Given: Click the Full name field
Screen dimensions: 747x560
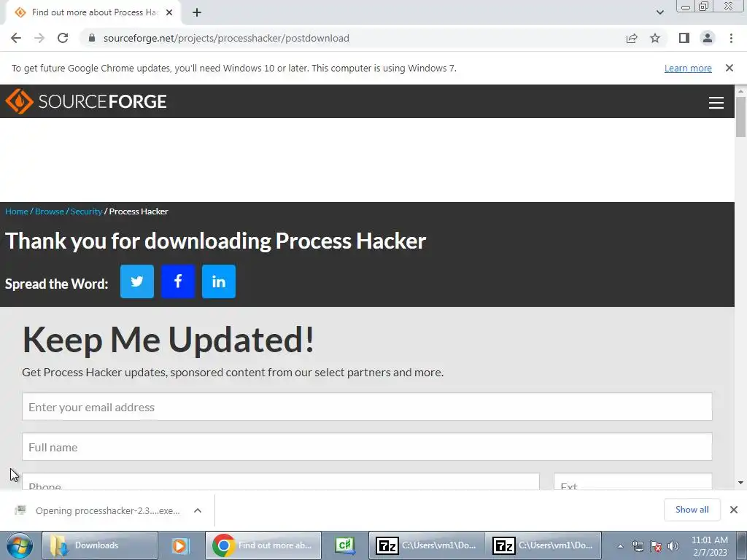Looking at the screenshot, I should coord(367,447).
